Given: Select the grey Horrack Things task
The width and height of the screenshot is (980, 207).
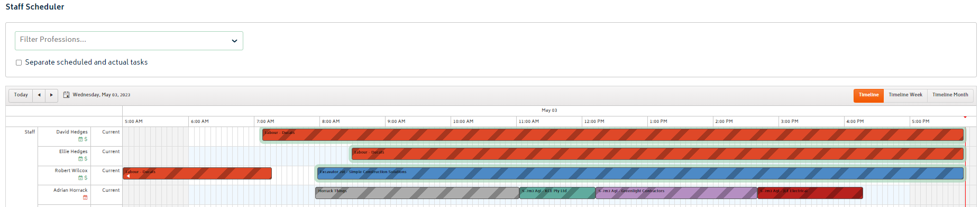Looking at the screenshot, I should [417, 193].
